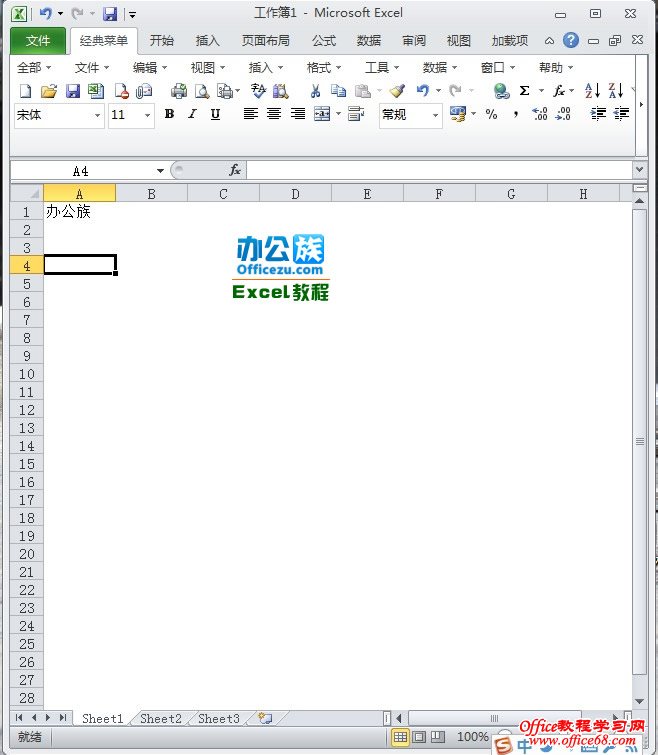This screenshot has height=755, width=658.
Task: Open the Name Box dropdown arrow
Action: tap(160, 170)
